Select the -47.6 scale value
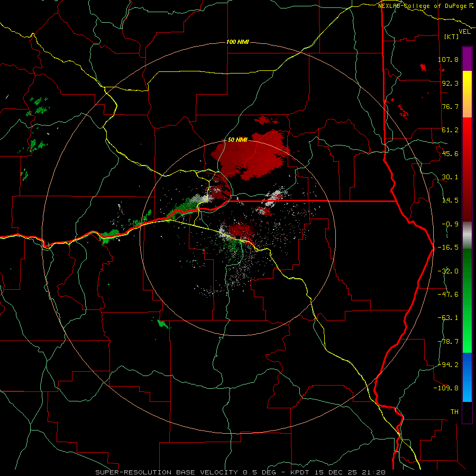 pyautogui.click(x=448, y=295)
